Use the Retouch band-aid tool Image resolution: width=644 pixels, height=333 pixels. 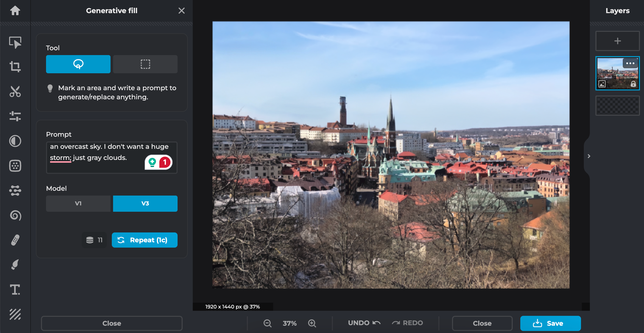15,240
